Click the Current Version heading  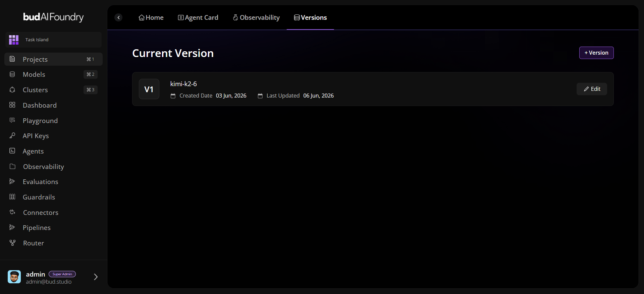(173, 53)
